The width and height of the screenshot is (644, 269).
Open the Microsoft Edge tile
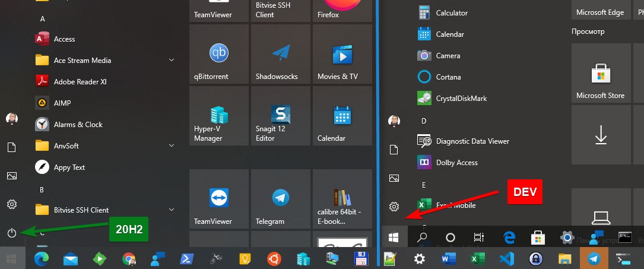coord(601,9)
